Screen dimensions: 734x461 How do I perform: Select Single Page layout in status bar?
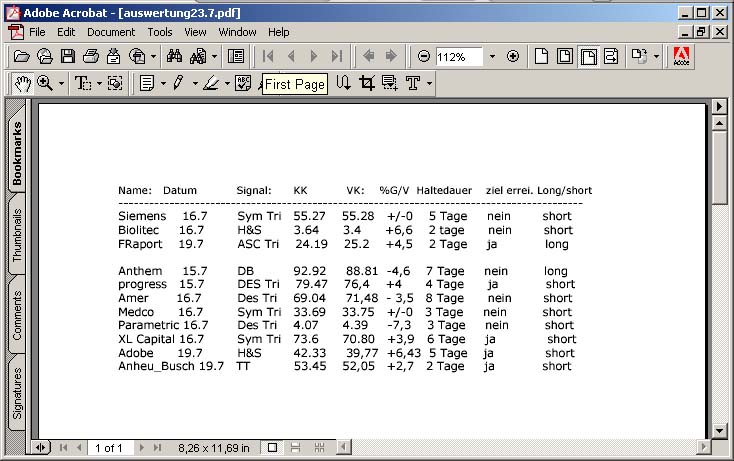(x=272, y=448)
